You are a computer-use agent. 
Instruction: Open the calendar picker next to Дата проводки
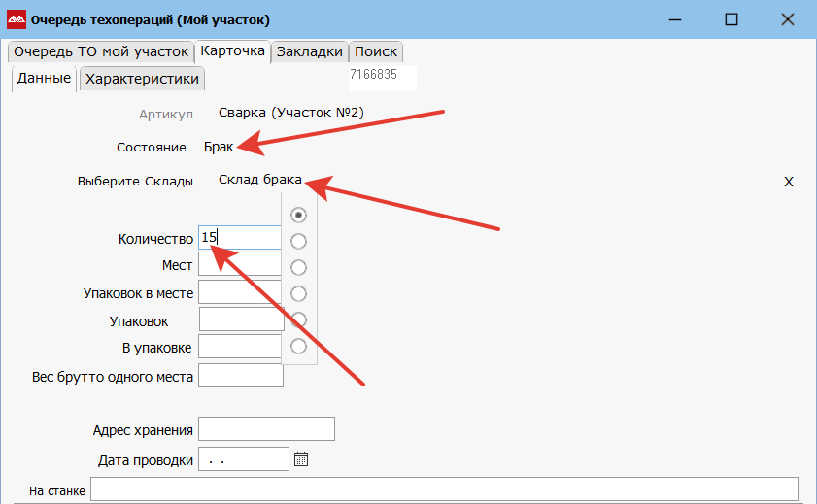tap(301, 459)
